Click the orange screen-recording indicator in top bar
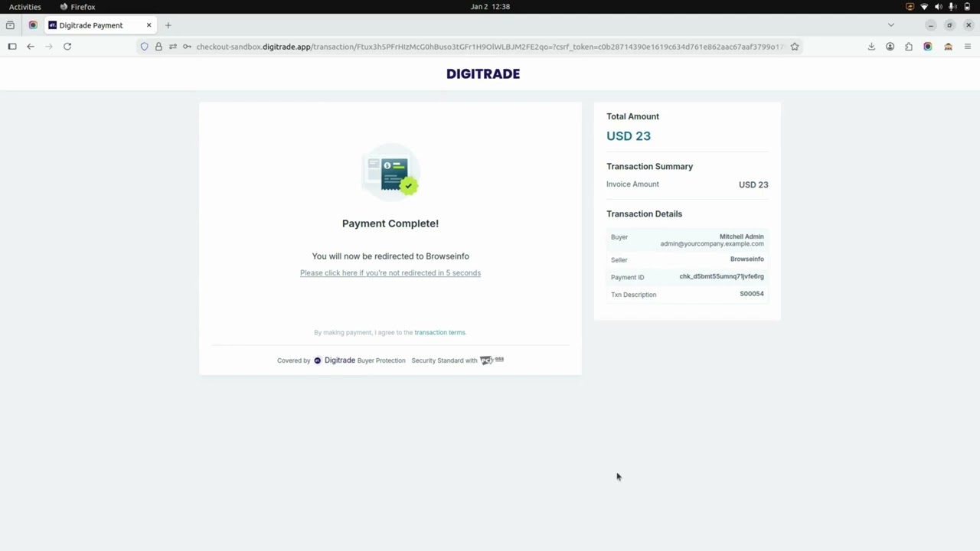 (910, 7)
